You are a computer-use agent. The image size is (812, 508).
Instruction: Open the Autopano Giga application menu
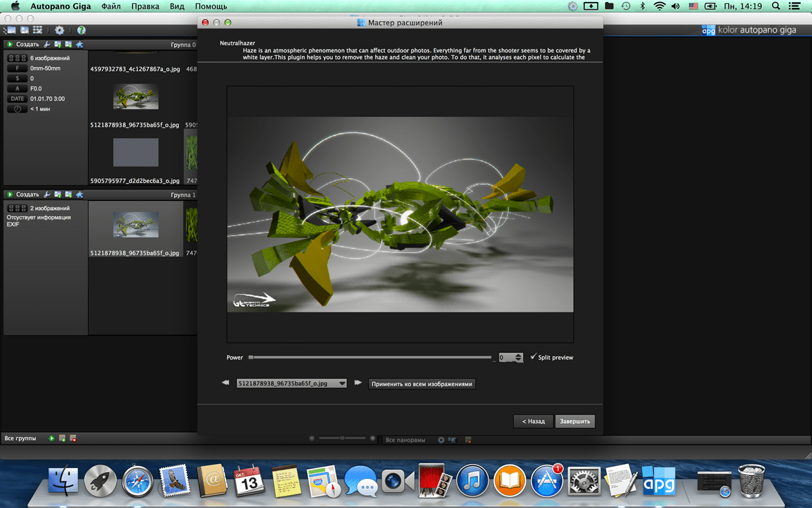tap(61, 6)
